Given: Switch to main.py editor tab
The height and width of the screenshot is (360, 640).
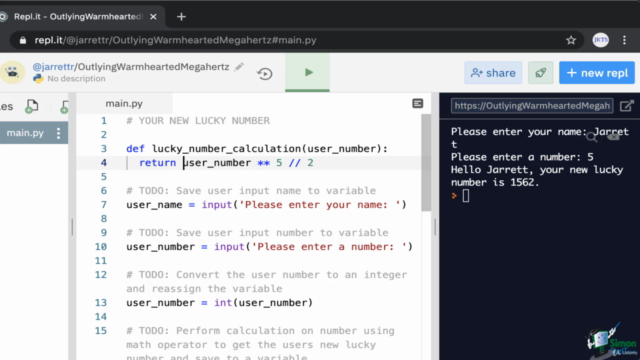Looking at the screenshot, I should [x=124, y=104].
